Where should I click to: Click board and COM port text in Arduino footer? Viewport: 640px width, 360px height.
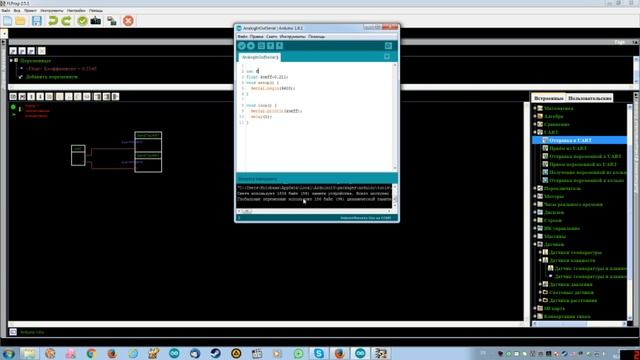pyautogui.click(x=366, y=218)
